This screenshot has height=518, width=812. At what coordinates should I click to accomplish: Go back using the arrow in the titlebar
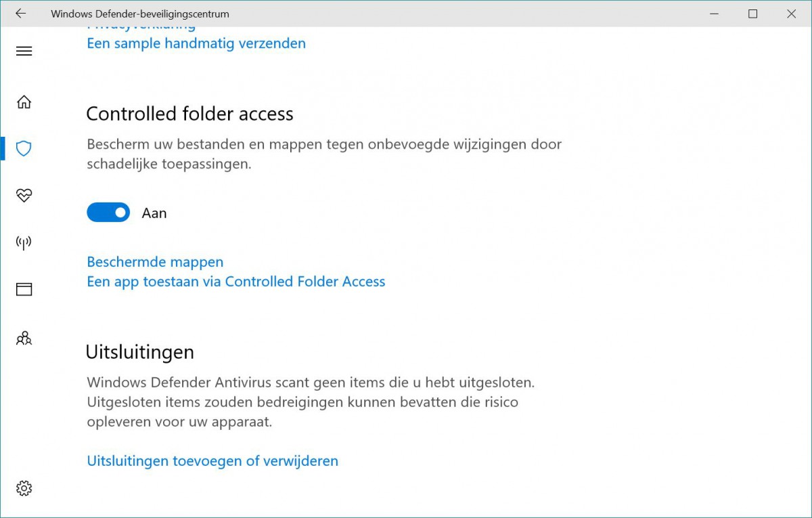point(20,13)
